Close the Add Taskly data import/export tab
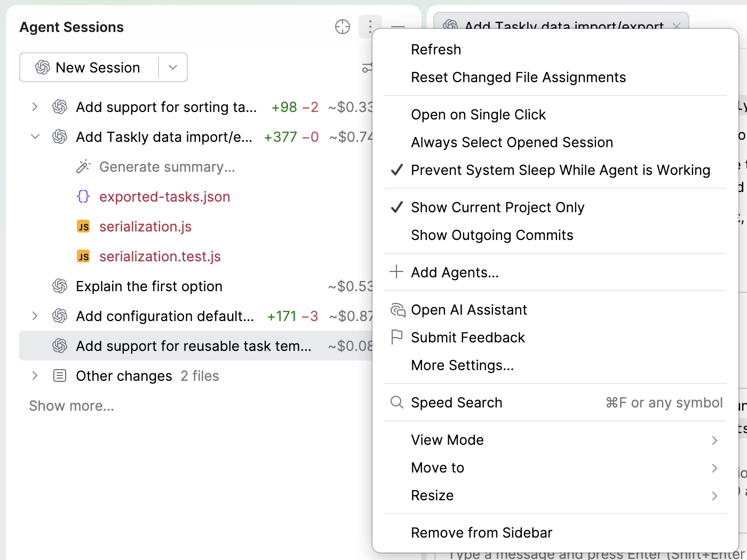Viewport: 747px width, 560px height. (x=677, y=26)
